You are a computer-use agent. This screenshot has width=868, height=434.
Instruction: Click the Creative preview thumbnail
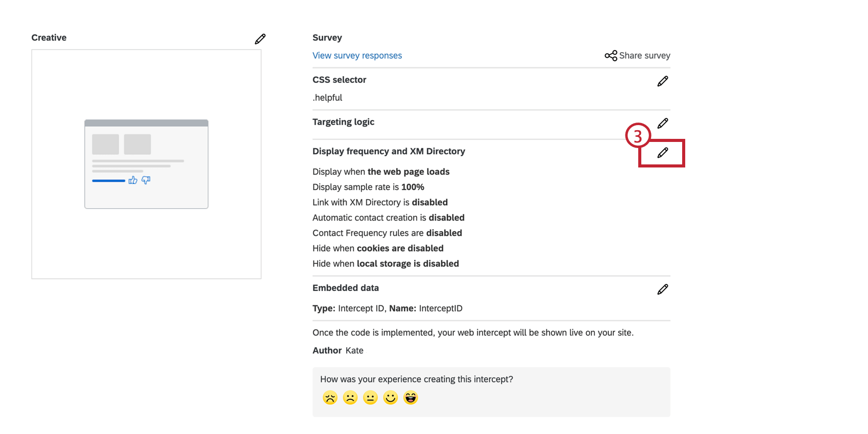(x=147, y=164)
